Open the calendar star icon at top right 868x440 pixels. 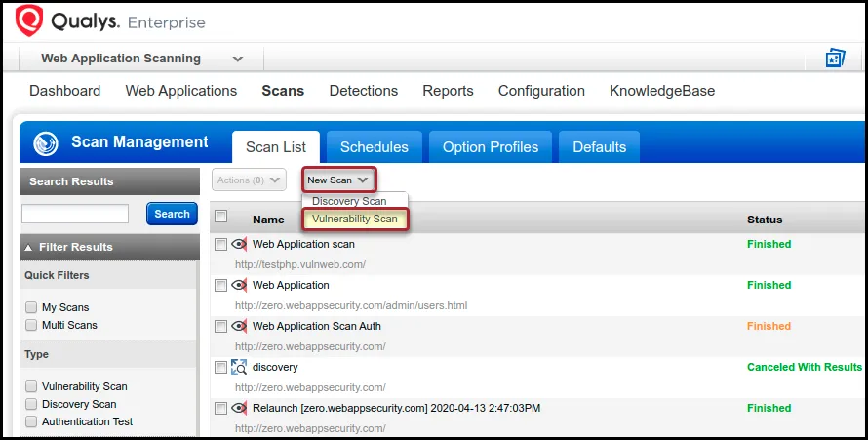836,58
